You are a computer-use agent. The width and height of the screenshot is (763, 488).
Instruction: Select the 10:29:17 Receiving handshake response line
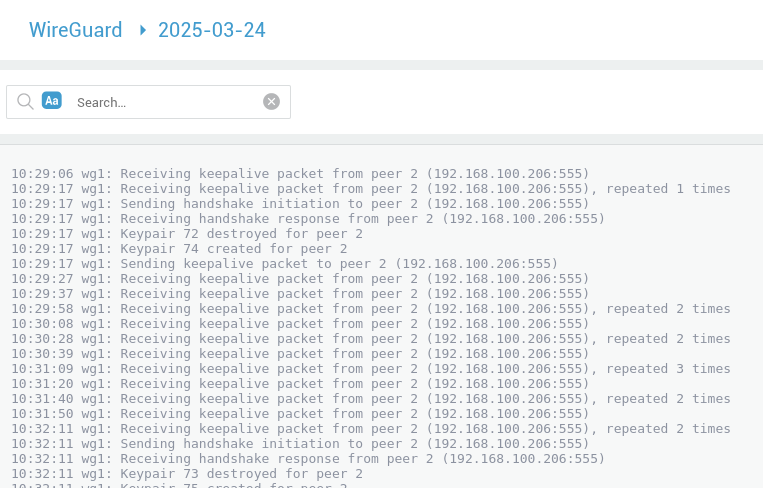point(308,219)
